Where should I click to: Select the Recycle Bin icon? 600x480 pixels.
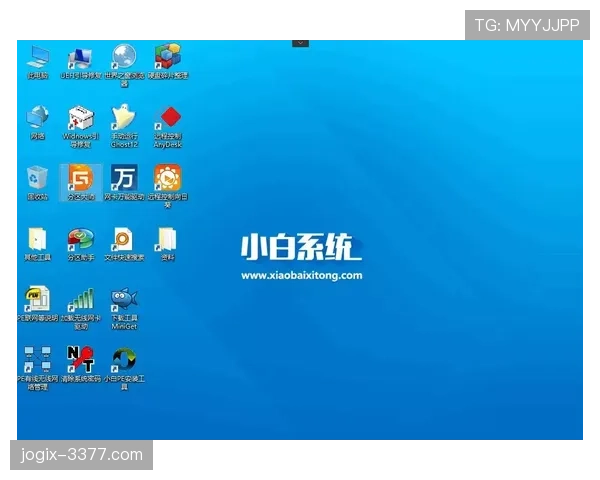(38, 183)
